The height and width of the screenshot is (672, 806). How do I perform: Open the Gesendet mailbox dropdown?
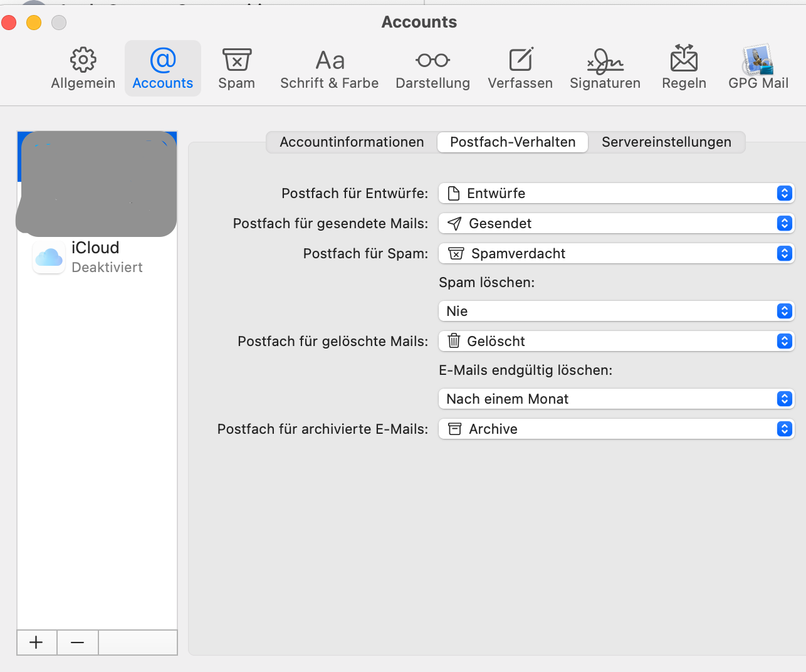tap(617, 223)
